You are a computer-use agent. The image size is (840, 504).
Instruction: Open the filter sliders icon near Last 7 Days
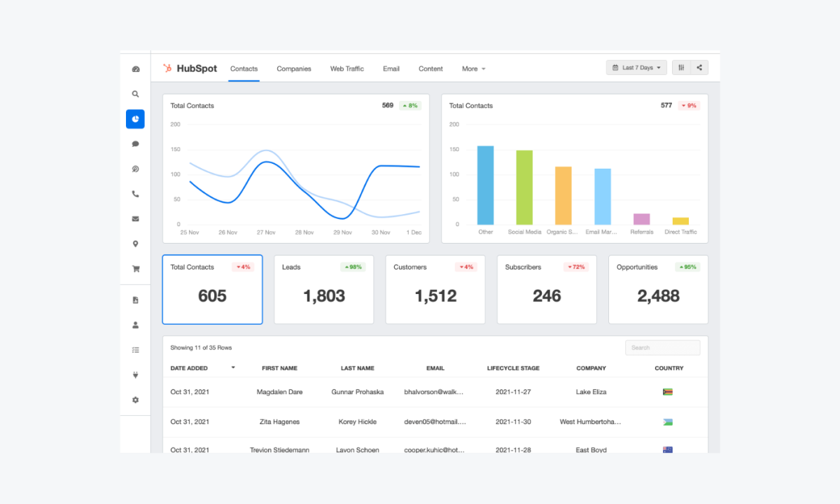click(680, 67)
